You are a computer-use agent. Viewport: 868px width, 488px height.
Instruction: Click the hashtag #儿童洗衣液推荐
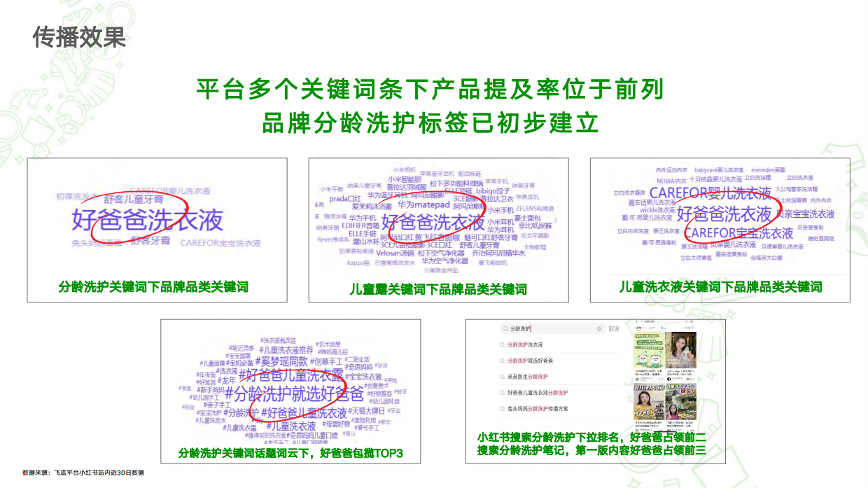pos(286,350)
